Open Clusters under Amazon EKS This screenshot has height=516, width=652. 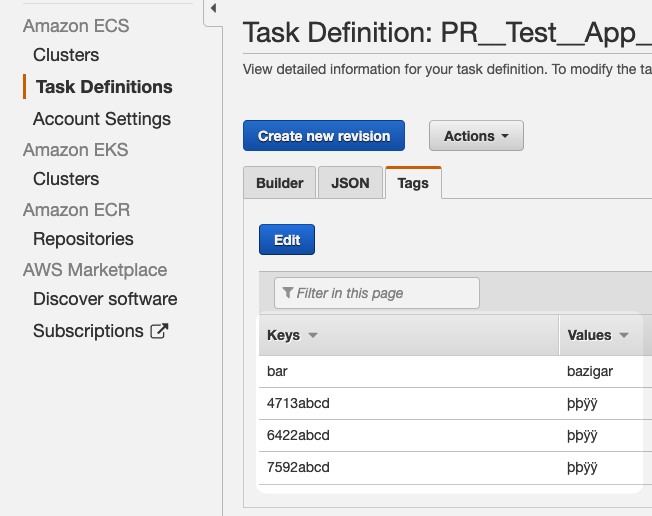click(x=66, y=179)
